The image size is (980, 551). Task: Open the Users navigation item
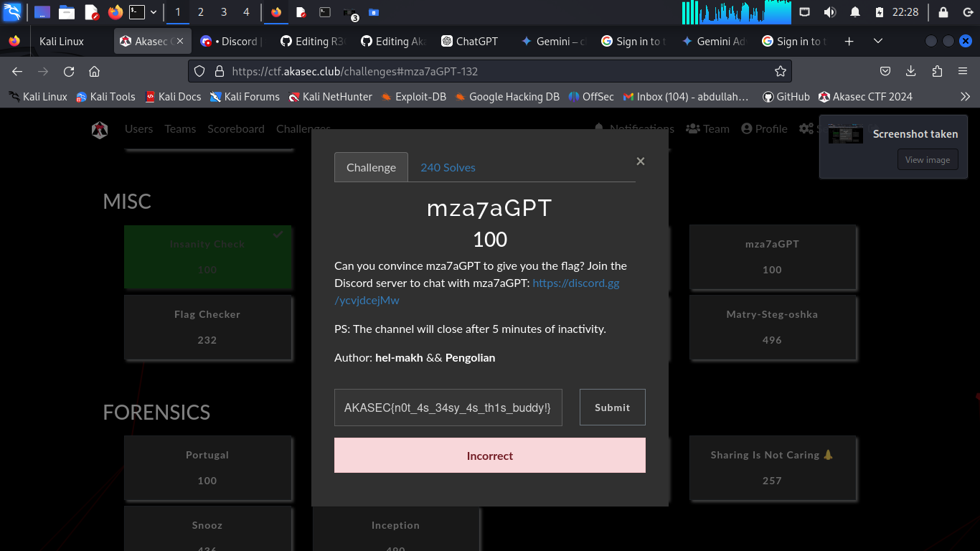click(138, 128)
